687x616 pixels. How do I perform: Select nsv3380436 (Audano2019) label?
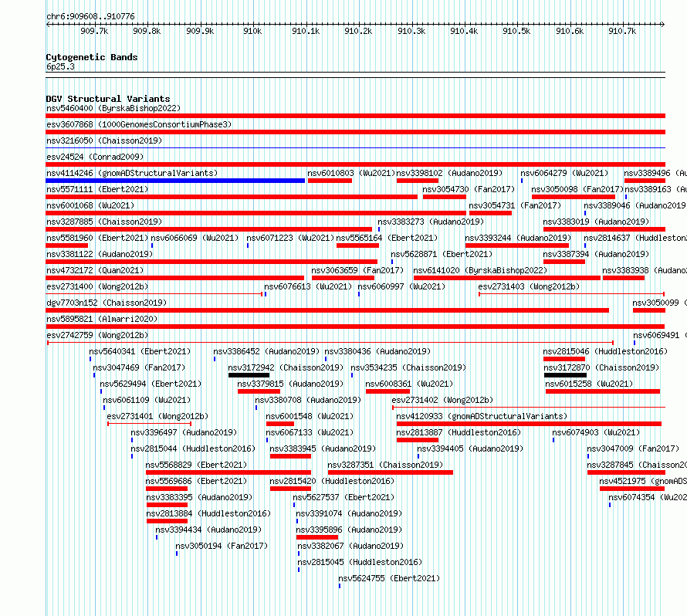[x=377, y=351]
